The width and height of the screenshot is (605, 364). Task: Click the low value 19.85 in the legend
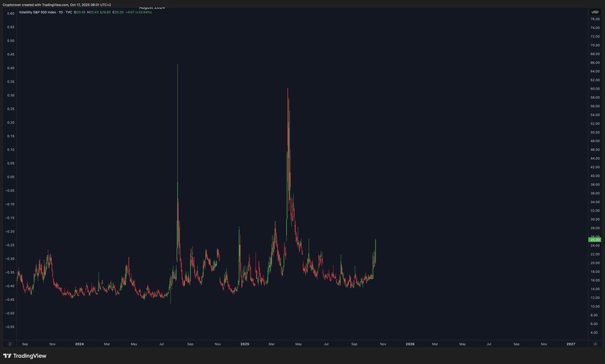click(105, 12)
